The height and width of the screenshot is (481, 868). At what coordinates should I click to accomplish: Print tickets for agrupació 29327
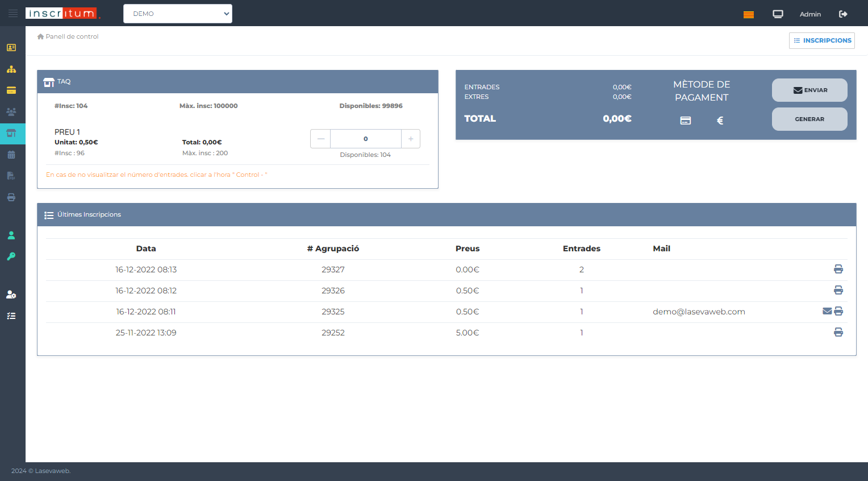point(838,269)
